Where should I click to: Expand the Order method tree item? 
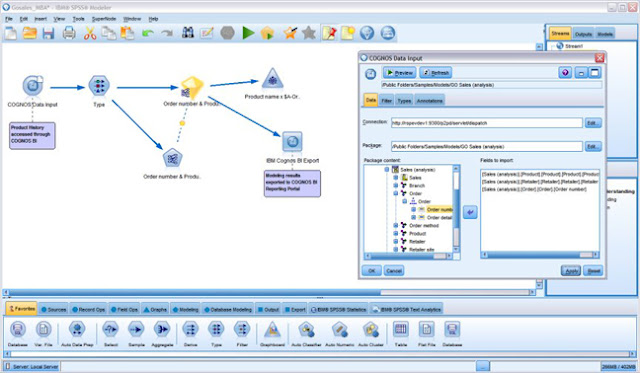(396, 225)
